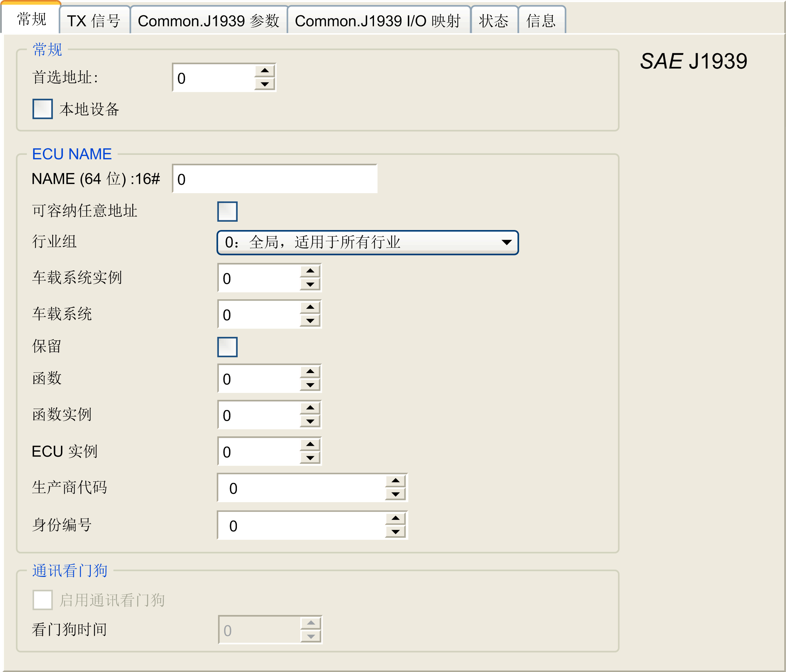
Task: Toggle the 可容纳任意地址 checkbox
Action: click(x=227, y=211)
